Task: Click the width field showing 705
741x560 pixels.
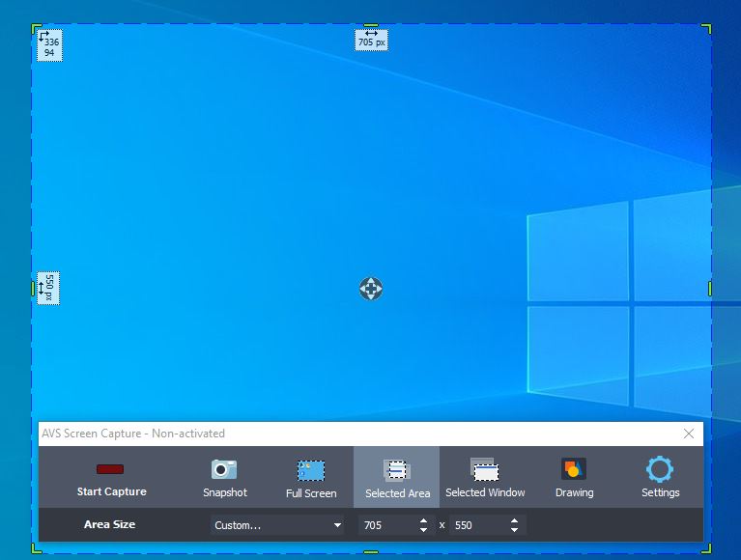Action: click(387, 525)
